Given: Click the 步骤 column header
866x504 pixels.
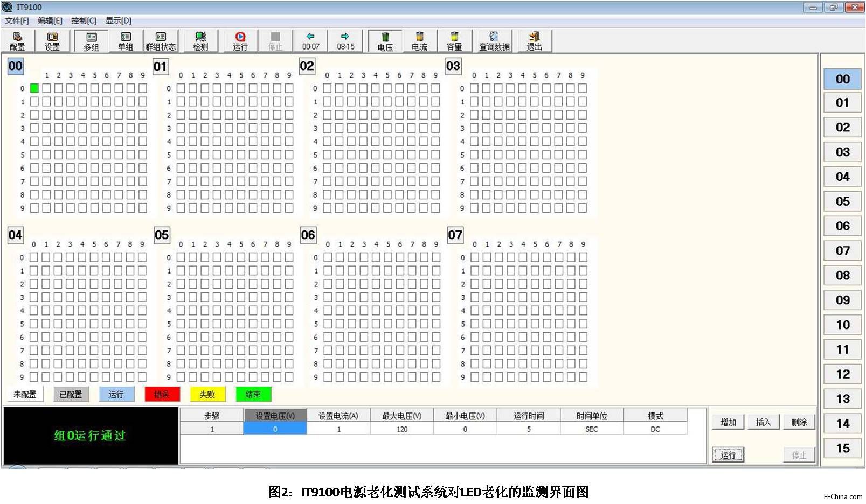Looking at the screenshot, I should coord(212,416).
